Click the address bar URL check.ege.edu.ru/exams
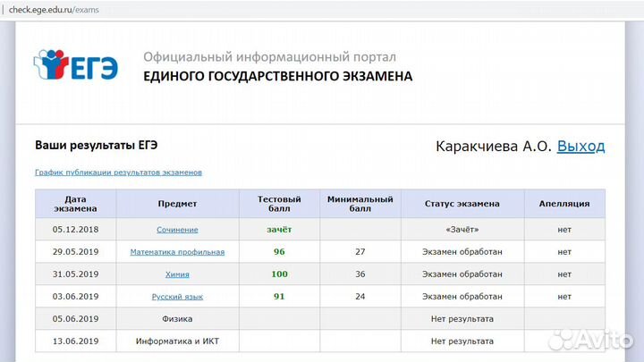Image resolution: width=644 pixels, height=362 pixels. [x=54, y=10]
